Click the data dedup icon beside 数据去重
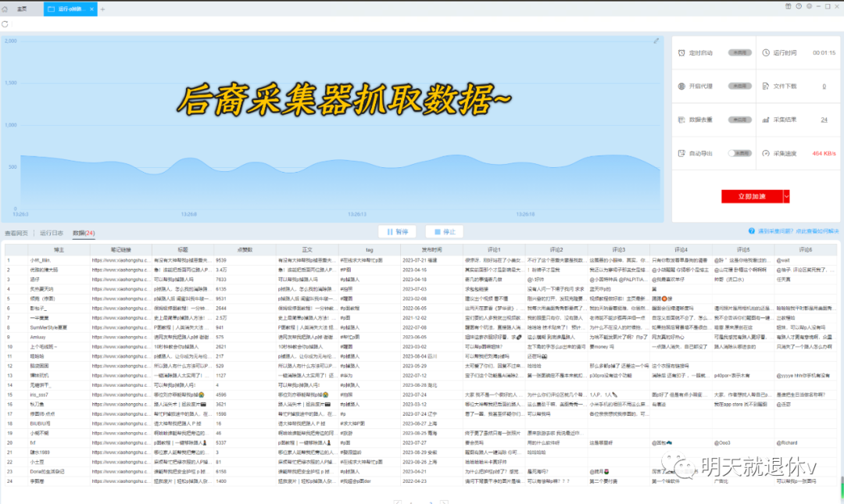 (x=681, y=120)
